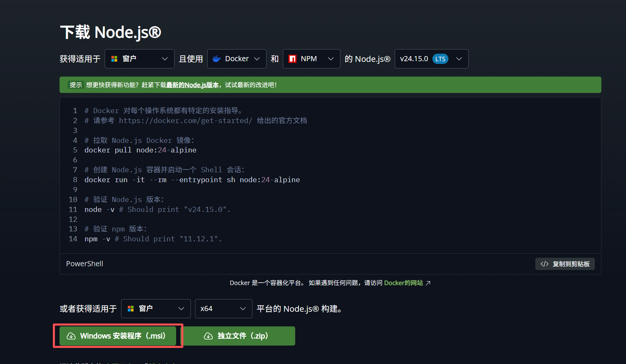Viewport: 626px width, 364px height.
Task: Click the chevron arrow in the x64 dropdown
Action: [x=243, y=309]
